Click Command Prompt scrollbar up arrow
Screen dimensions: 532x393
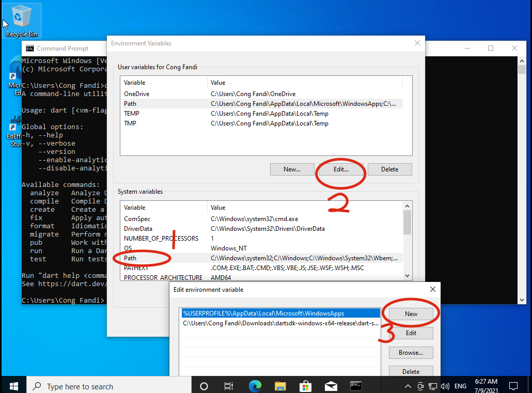pos(522,61)
